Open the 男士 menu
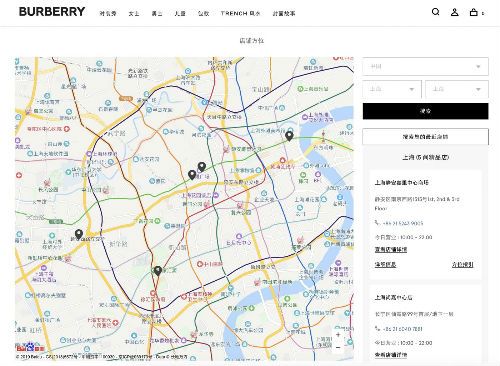 click(157, 13)
